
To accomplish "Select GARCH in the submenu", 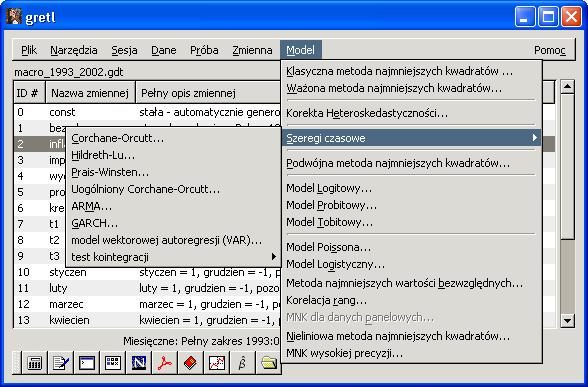I will (173, 224).
